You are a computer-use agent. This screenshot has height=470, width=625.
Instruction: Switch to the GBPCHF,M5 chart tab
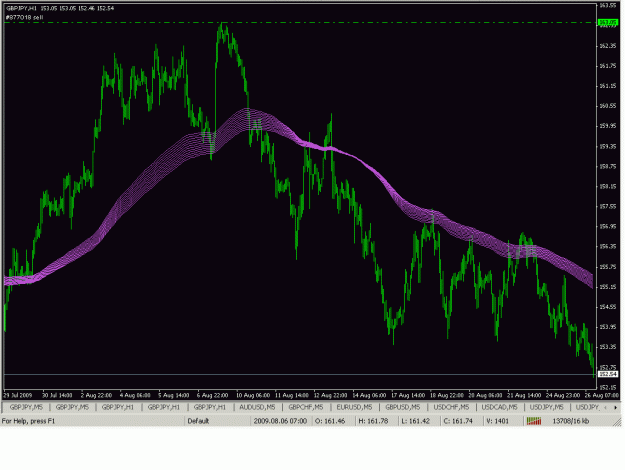pyautogui.click(x=305, y=407)
